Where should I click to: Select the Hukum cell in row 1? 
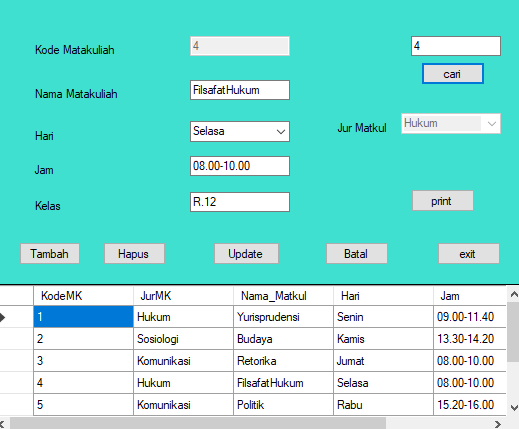point(183,317)
